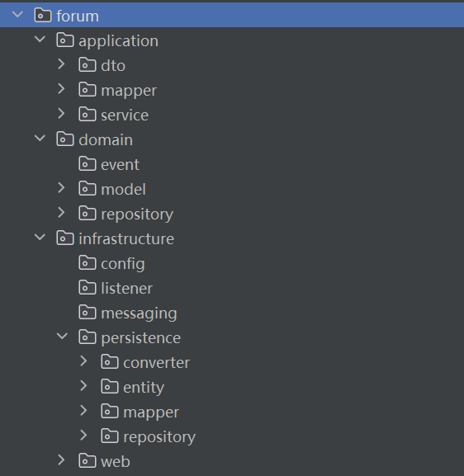Select the repository item under persistence
464x476 pixels.
pyautogui.click(x=159, y=437)
